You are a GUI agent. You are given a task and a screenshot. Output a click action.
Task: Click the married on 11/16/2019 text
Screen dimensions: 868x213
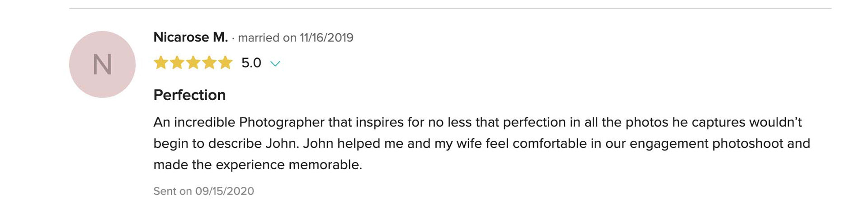tap(296, 37)
